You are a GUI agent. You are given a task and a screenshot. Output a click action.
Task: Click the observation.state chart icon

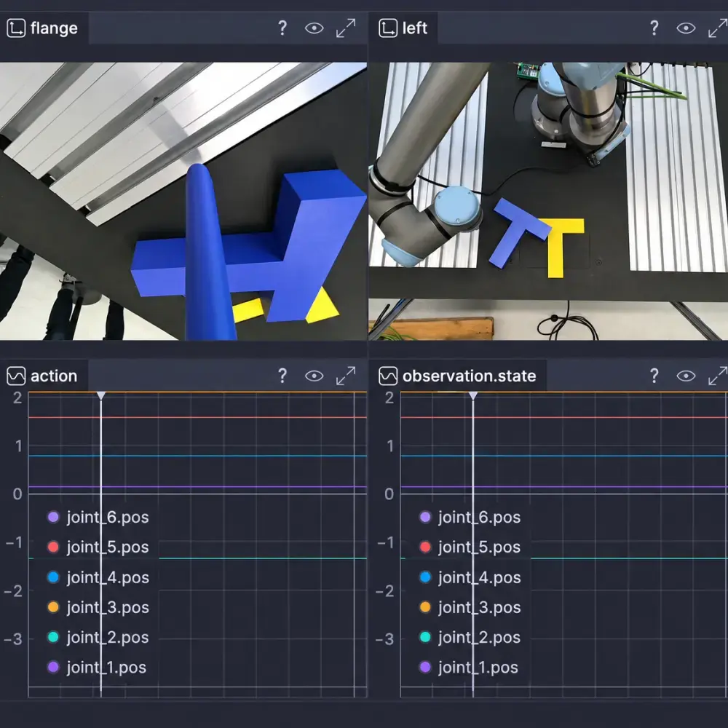[x=388, y=376]
